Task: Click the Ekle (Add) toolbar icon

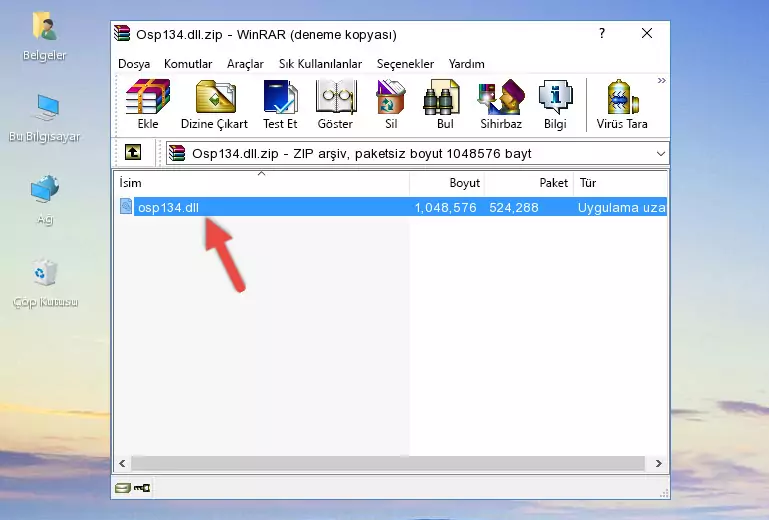Action: [x=148, y=104]
